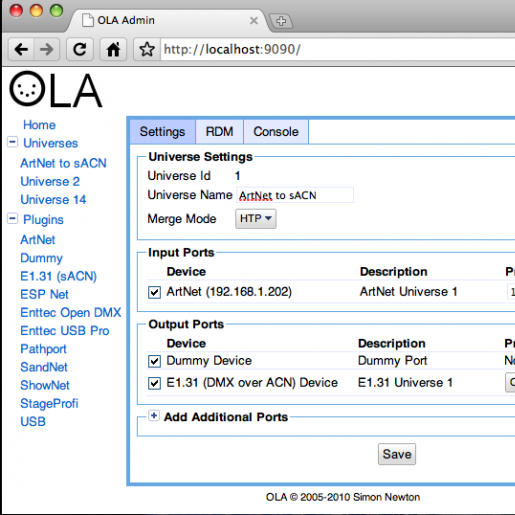
Task: Open the Enttec USB Pro plugin
Action: [65, 331]
